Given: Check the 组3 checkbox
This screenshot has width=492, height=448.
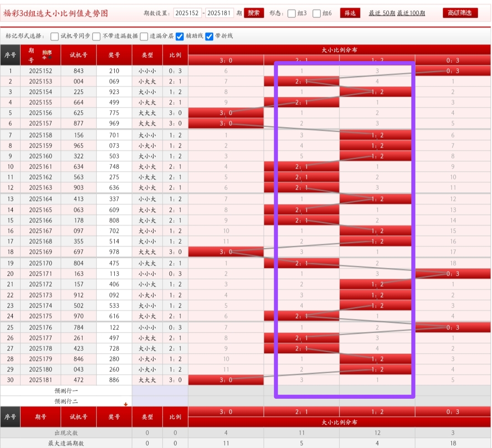Looking at the screenshot, I should pyautogui.click(x=292, y=13).
